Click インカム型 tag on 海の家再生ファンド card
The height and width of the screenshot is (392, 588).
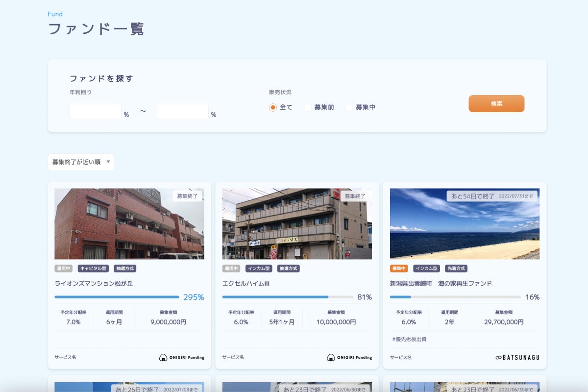[426, 269]
